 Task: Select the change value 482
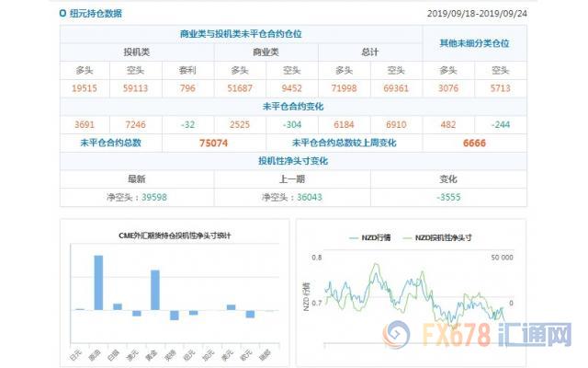tap(448, 125)
